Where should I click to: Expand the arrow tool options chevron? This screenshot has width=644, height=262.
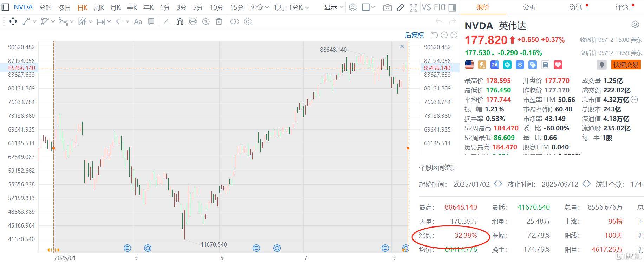click(x=128, y=22)
